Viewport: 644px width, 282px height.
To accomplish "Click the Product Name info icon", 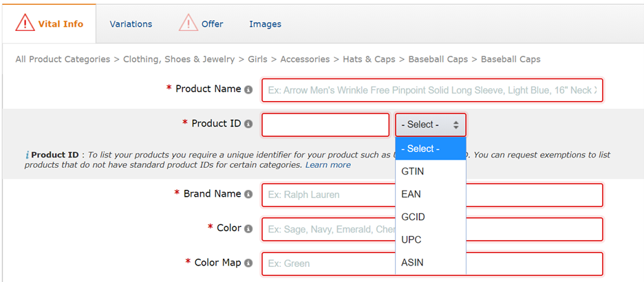I will point(248,89).
